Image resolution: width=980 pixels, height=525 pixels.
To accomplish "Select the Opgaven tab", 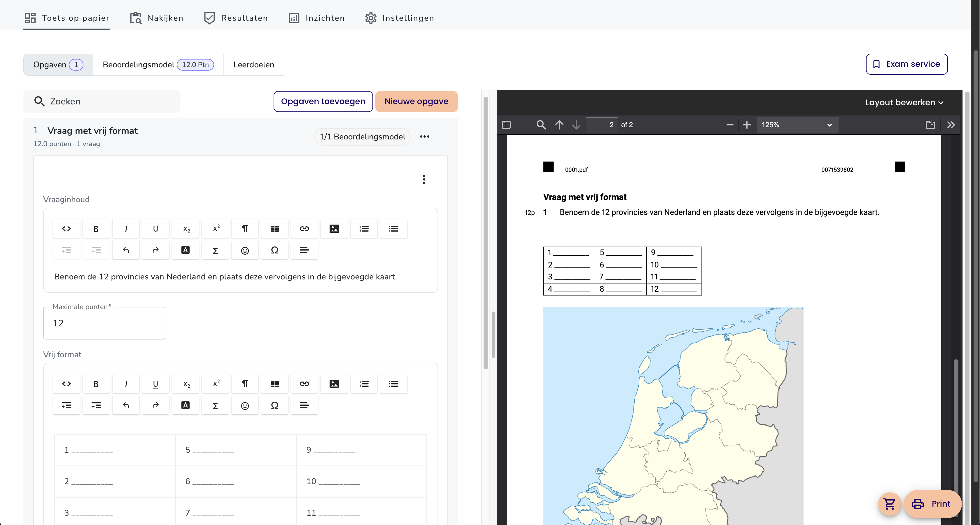I will pyautogui.click(x=58, y=65).
